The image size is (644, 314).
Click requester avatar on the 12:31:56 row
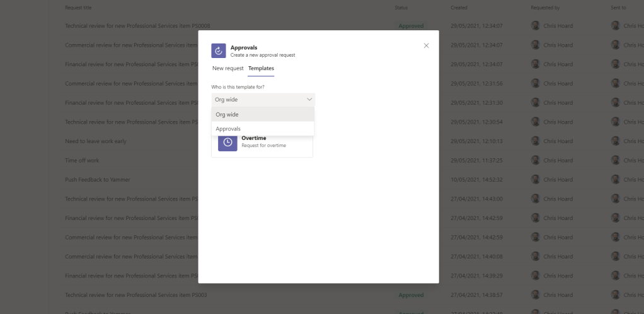click(x=536, y=84)
